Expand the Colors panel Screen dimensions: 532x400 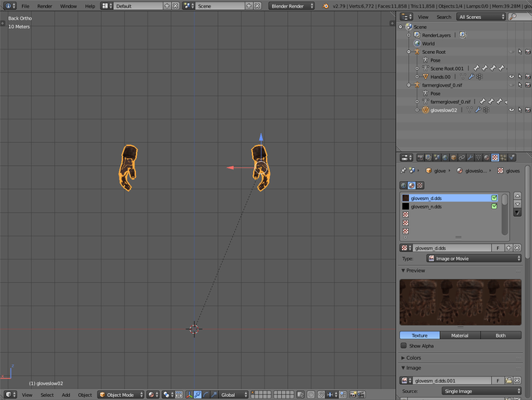(414, 357)
